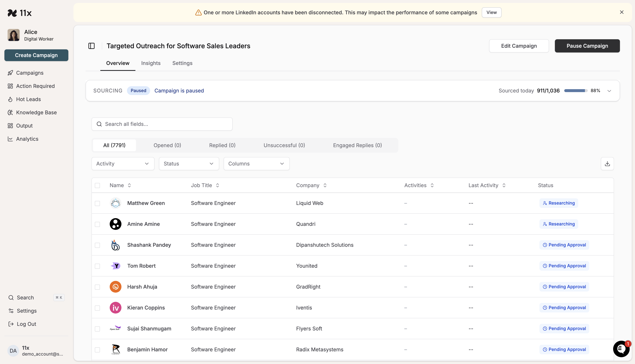
Task: Open the Engaged Replies filter tab
Action: (x=357, y=145)
